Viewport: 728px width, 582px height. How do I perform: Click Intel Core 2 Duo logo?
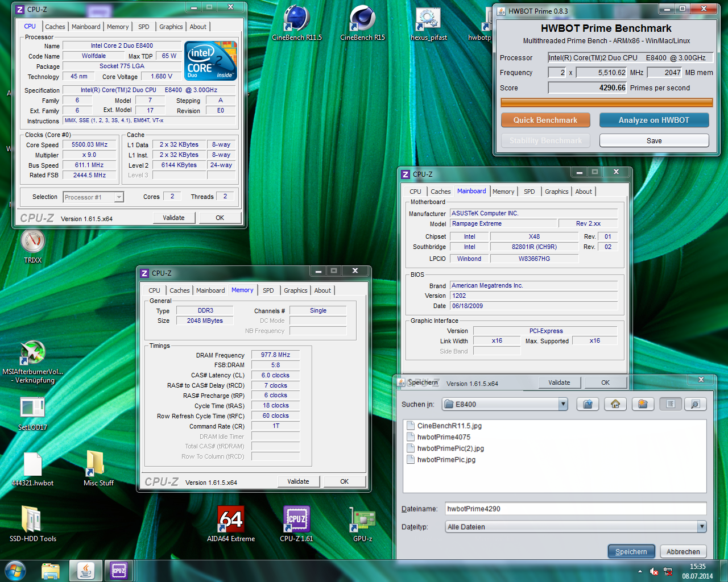pyautogui.click(x=210, y=61)
